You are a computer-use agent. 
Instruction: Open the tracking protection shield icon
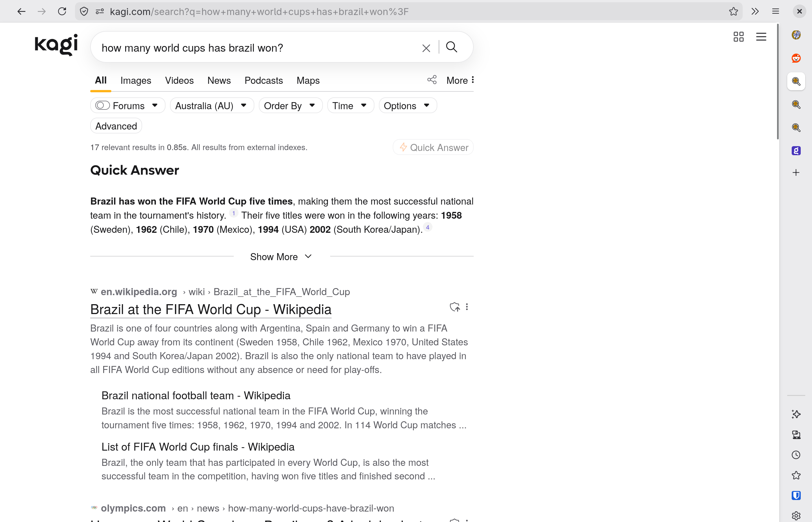pos(84,12)
